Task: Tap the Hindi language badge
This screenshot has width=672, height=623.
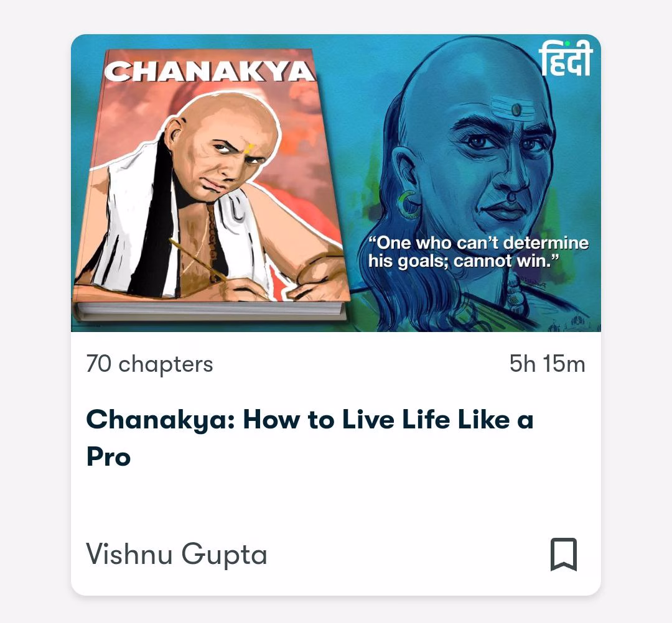Action: click(565, 58)
